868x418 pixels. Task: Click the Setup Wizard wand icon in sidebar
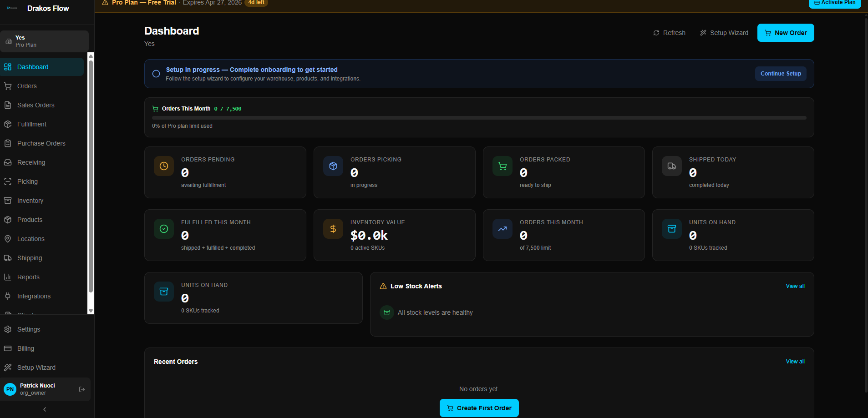click(x=8, y=368)
